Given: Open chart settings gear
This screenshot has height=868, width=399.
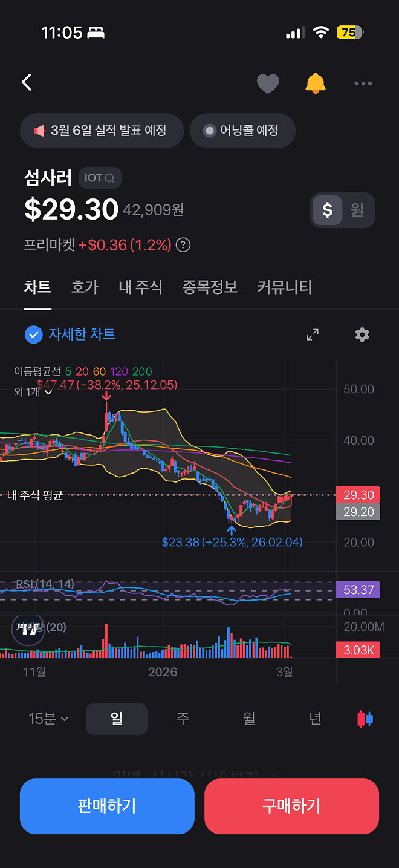Looking at the screenshot, I should pos(362,334).
